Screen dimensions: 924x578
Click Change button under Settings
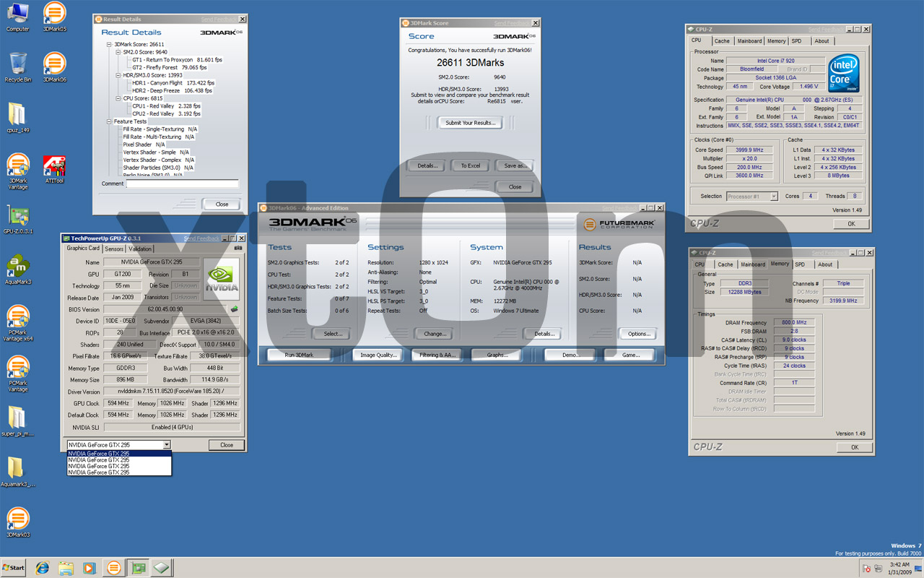tap(435, 334)
